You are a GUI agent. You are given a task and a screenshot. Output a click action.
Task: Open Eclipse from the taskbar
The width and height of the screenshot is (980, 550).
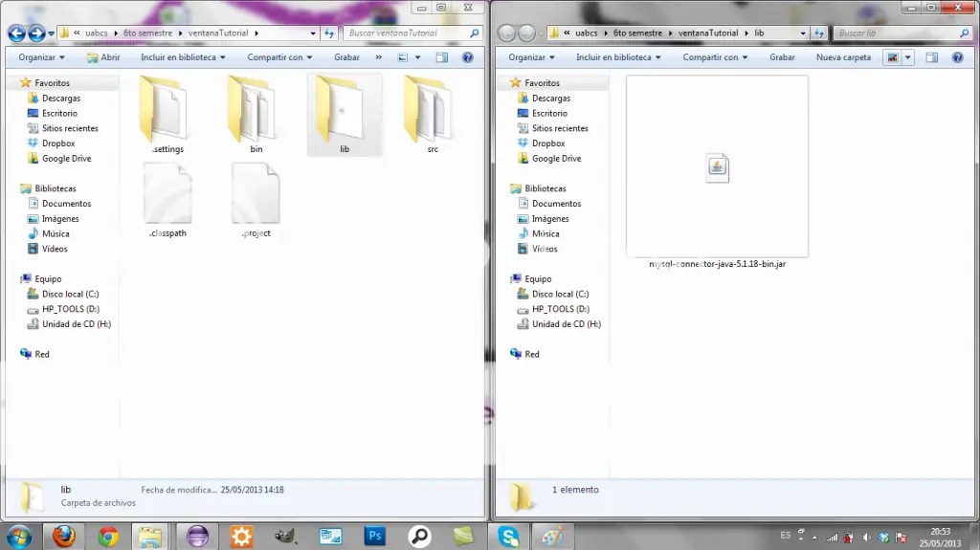coord(197,537)
